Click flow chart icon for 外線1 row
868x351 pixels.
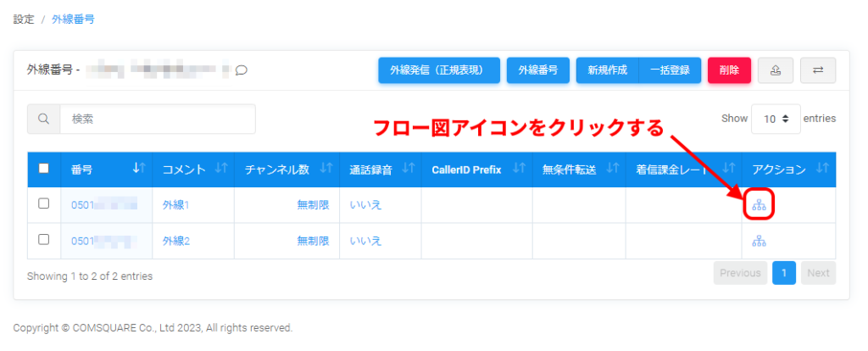(x=759, y=205)
